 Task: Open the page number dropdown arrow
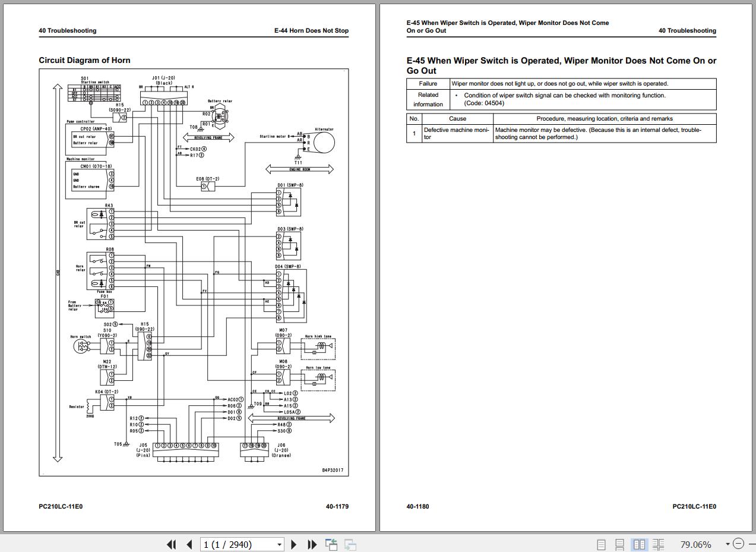coord(279,544)
